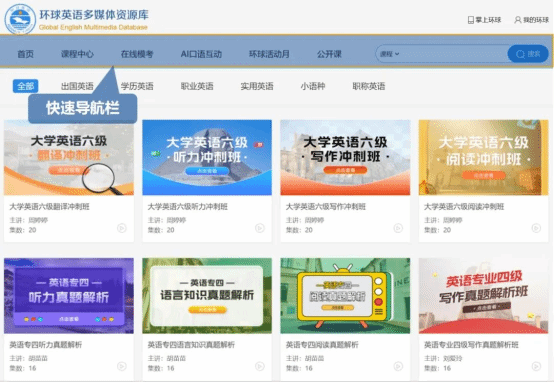Open 在线模考 navigation item
The width and height of the screenshot is (554, 383).
137,54
